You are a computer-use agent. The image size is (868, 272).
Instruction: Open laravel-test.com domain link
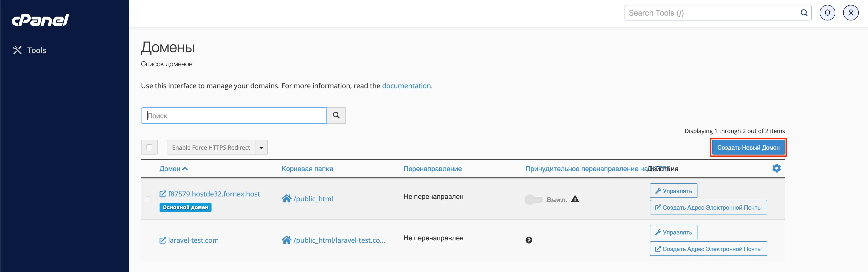click(193, 240)
